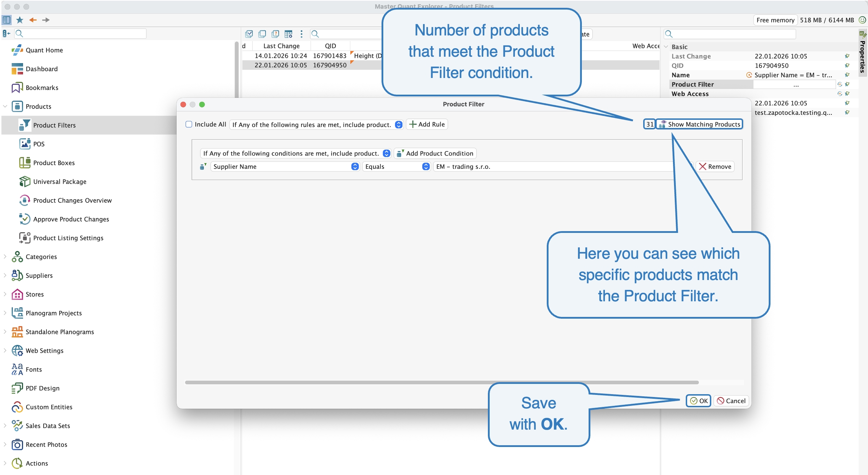Click the horizontal scrollbar in Product Filter dialog
Screen dimensions: 868x475
[442, 382]
